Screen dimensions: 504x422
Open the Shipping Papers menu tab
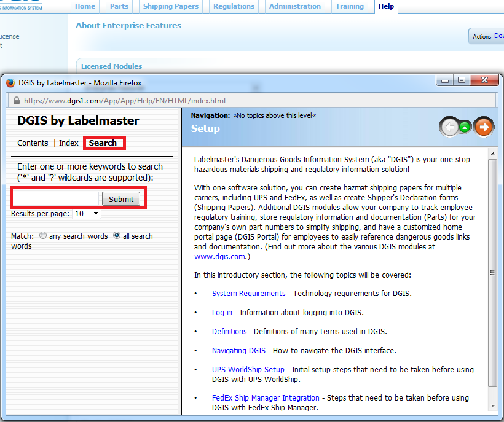171,6
